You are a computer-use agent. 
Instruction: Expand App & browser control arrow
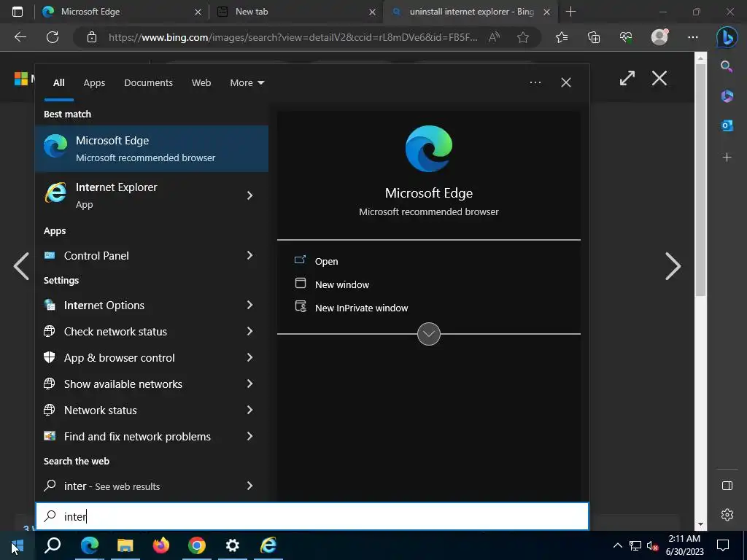click(x=249, y=357)
